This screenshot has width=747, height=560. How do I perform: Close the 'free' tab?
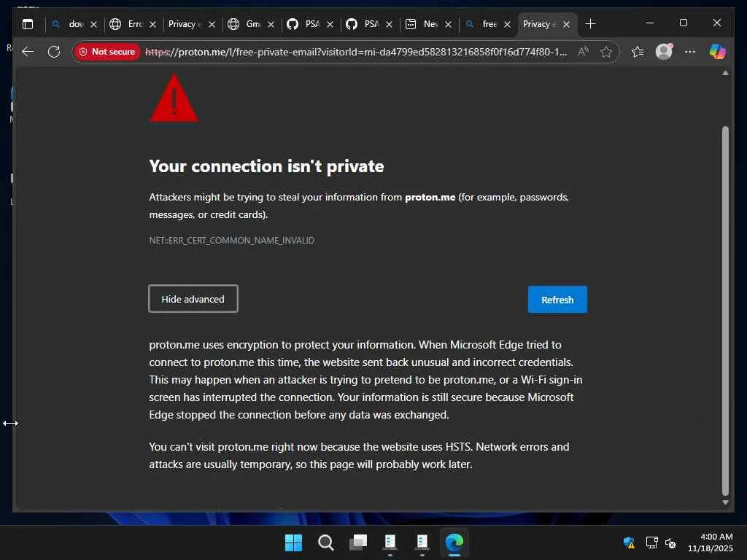pyautogui.click(x=508, y=24)
